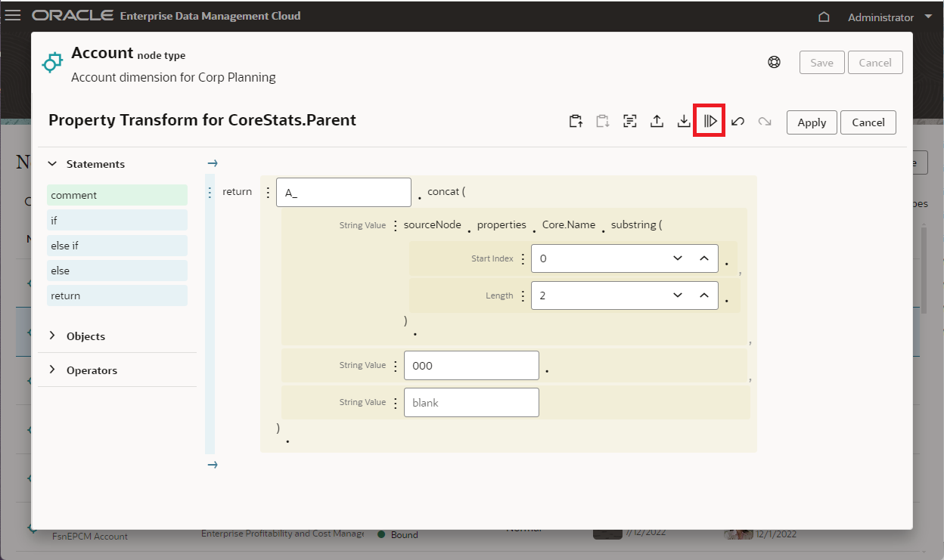Screen dimensions: 944x560
Task: Increase the Length value
Action: (x=704, y=295)
